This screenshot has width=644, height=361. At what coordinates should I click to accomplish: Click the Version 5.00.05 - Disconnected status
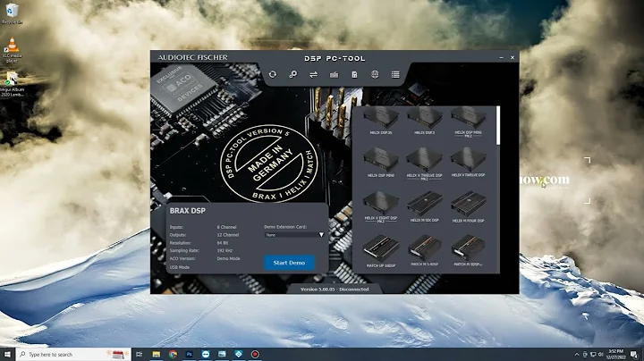pos(335,290)
